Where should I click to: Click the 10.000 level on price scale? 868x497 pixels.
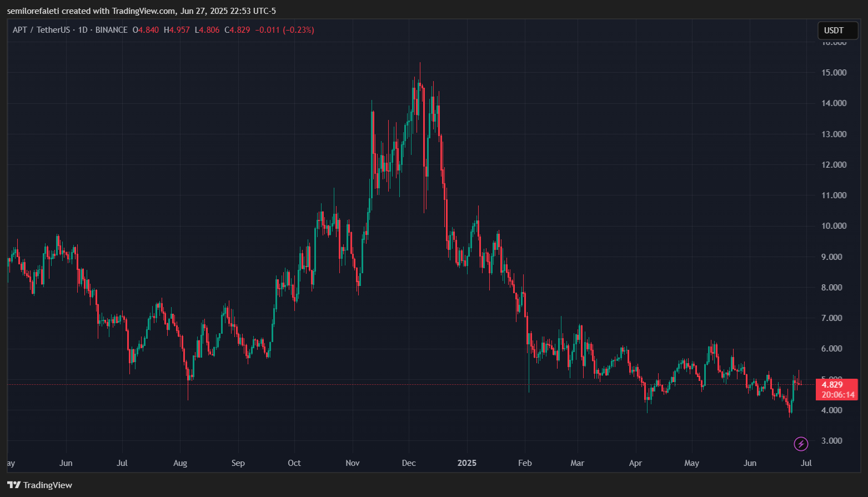[x=834, y=226]
